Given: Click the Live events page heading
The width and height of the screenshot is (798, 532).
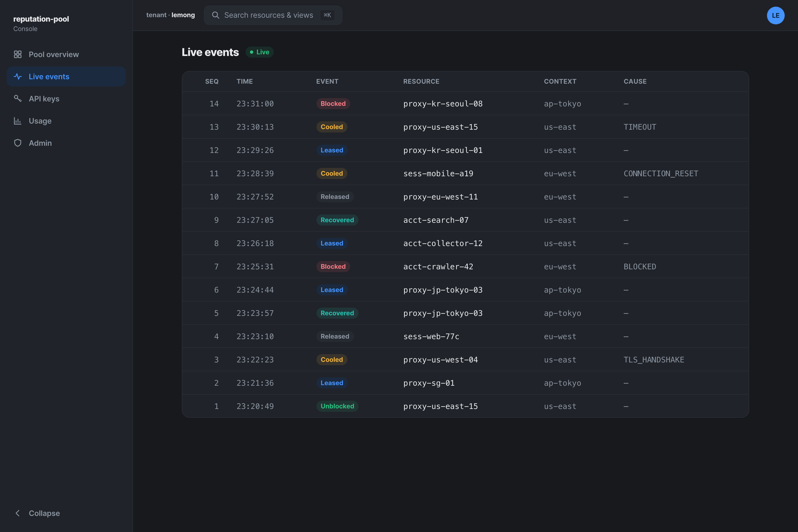Looking at the screenshot, I should [x=210, y=52].
